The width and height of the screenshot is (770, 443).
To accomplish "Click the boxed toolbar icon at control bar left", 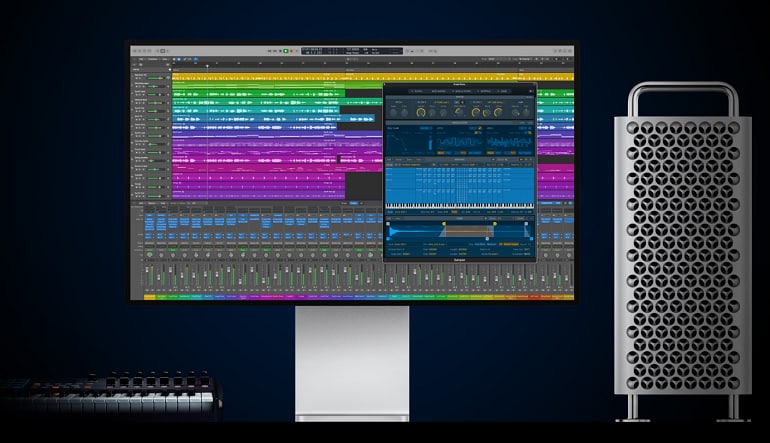I will tap(163, 51).
